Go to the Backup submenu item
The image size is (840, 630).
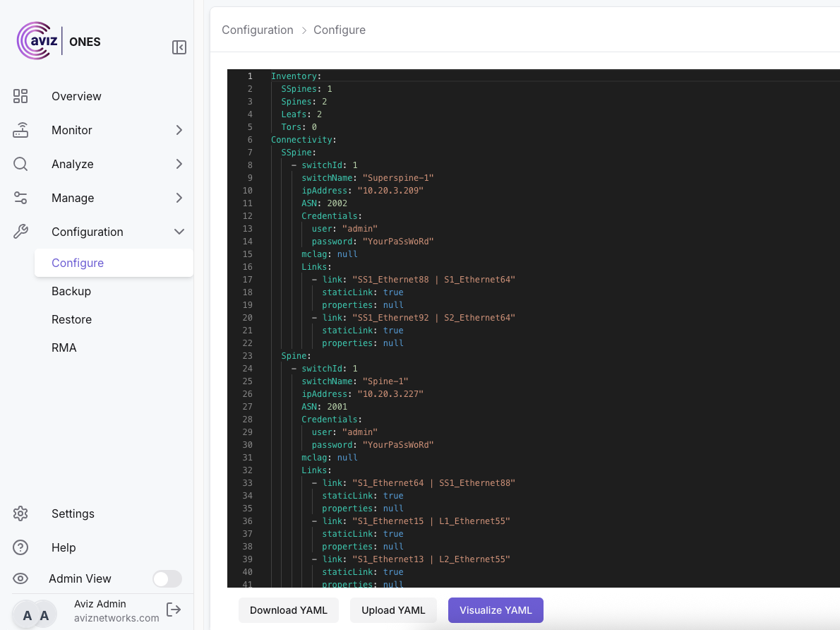pos(71,291)
